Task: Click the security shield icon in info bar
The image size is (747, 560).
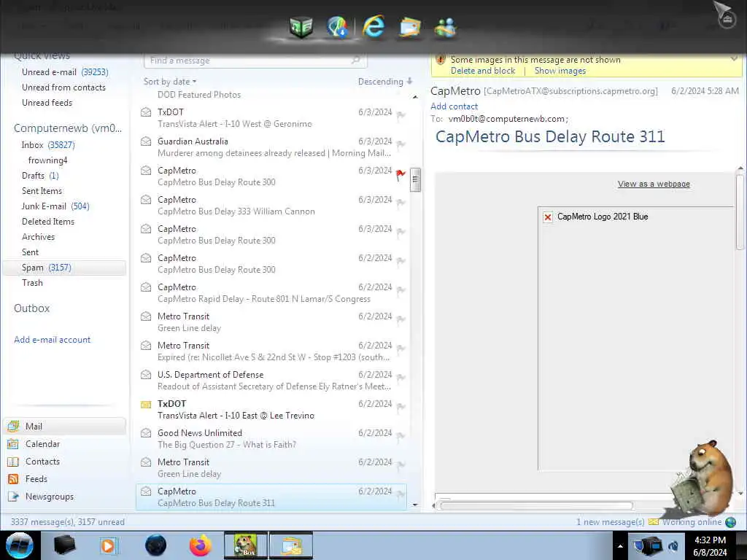Action: tap(441, 60)
